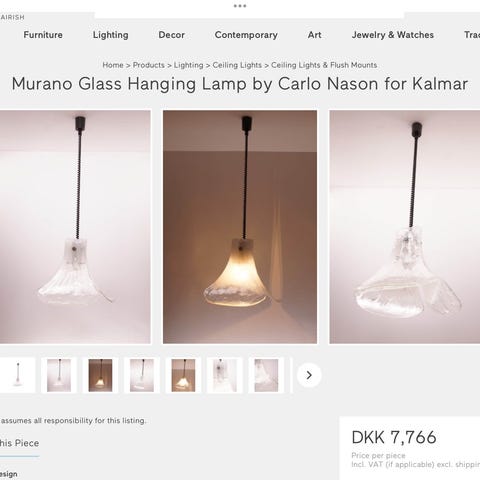Click the next thumbnails arrow button
Viewport: 480px width, 480px height.
coord(309,375)
